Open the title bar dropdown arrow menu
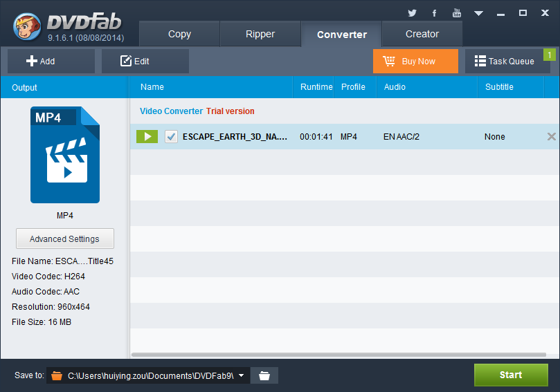This screenshot has height=392, width=560. pos(478,14)
